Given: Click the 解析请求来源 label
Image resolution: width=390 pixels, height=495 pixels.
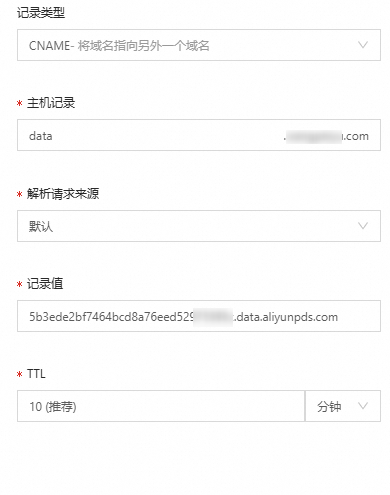Looking at the screenshot, I should (x=63, y=194).
